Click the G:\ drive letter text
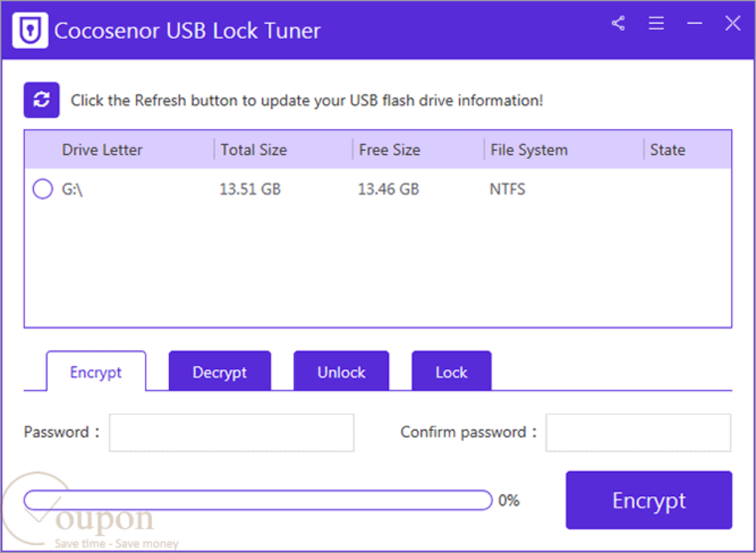 pos(72,190)
